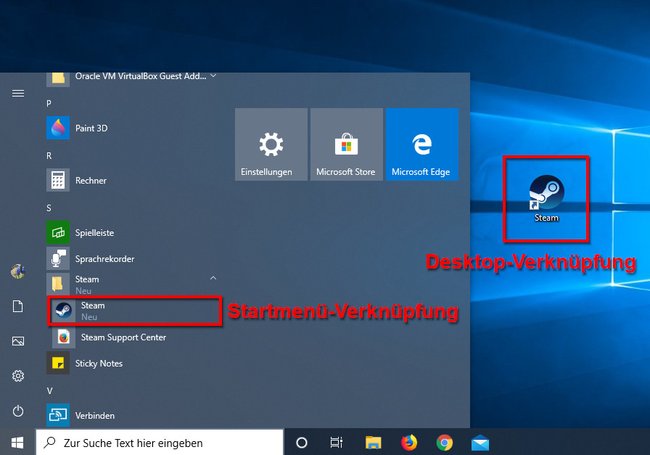Launch the Microsoft Edge tile
This screenshot has height=455, width=650.
(422, 145)
